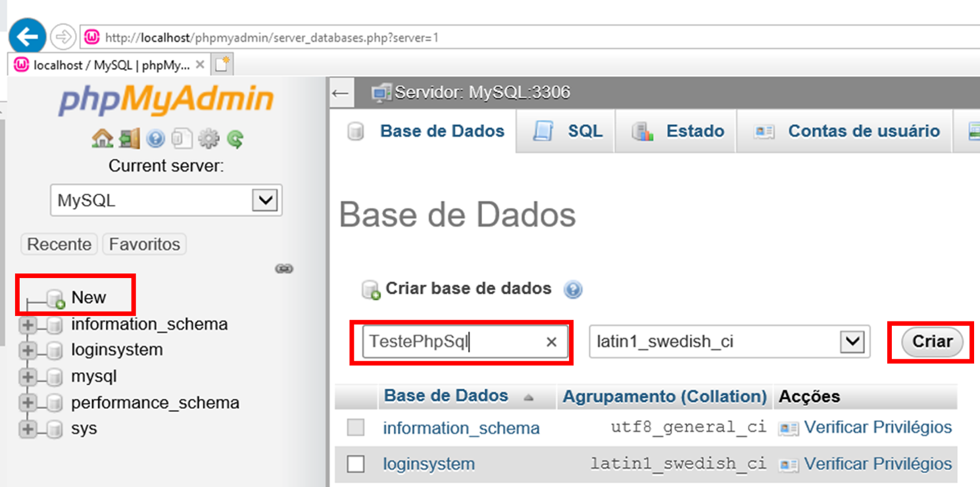This screenshot has width=980, height=487.
Task: Click the browser forward arrow button
Action: point(62,37)
